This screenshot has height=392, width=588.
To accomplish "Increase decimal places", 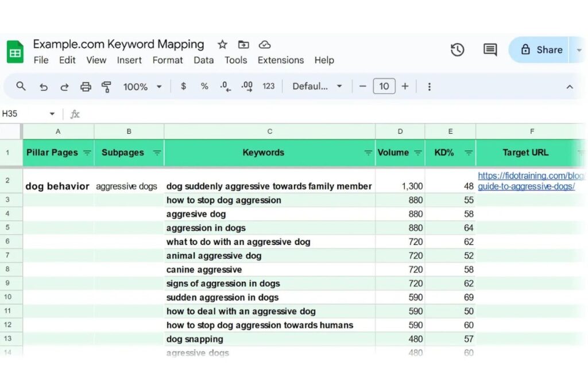I will click(246, 86).
